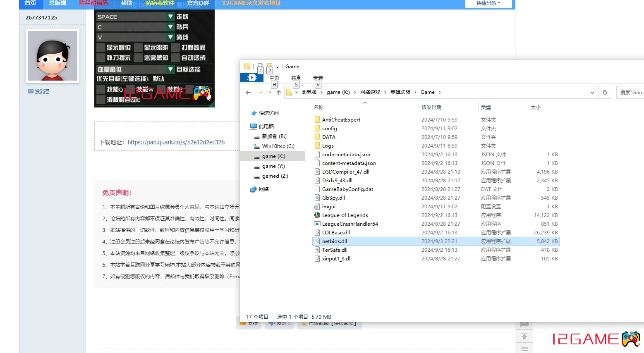Select gamed (Z:) drive
This screenshot has width=644, height=353.
coord(275,176)
